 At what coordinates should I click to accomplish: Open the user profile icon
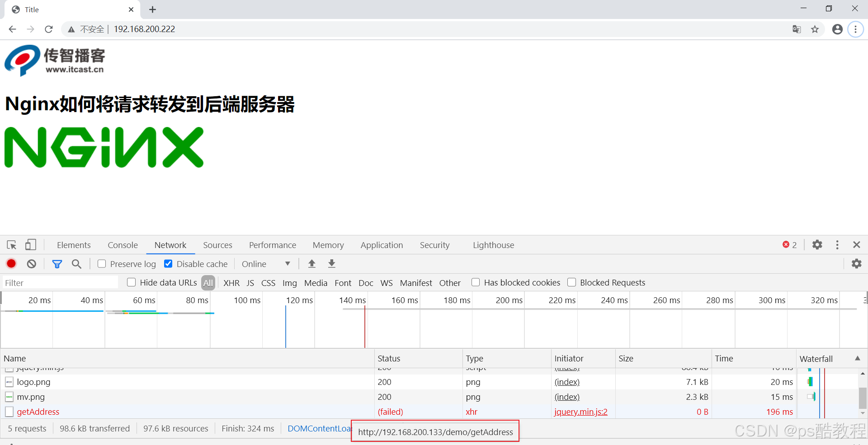coord(837,29)
